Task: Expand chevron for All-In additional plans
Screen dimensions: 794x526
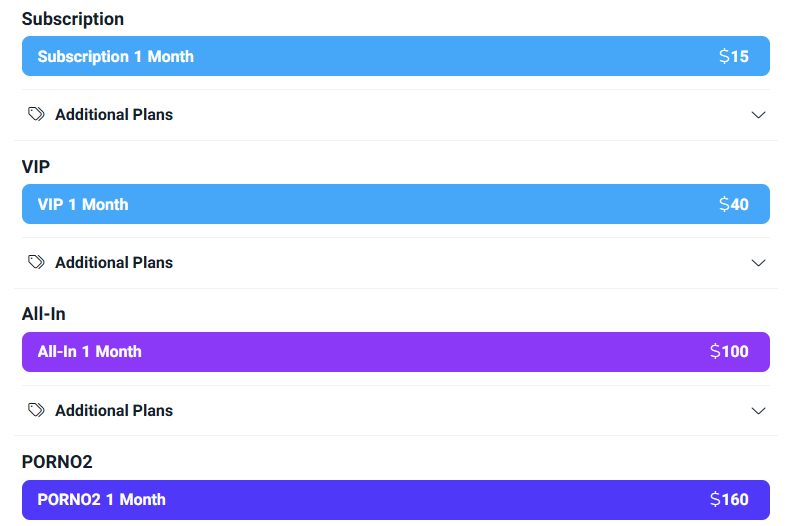Action: 758,411
